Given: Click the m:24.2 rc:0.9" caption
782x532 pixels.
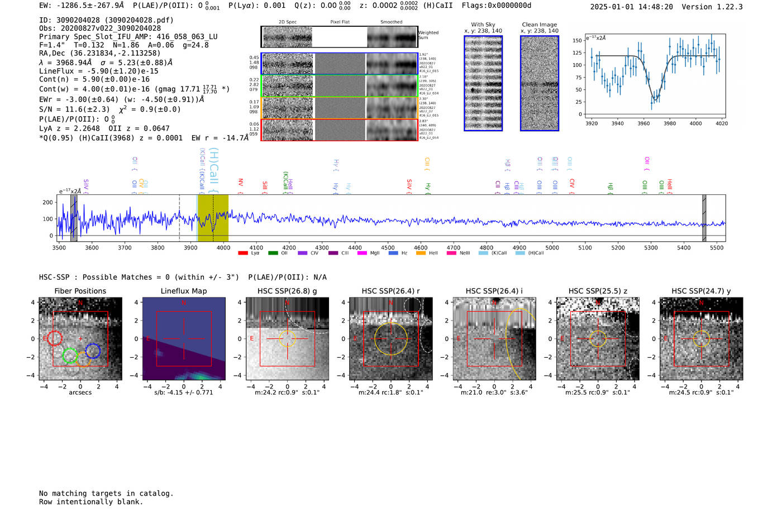Looking at the screenshot, I should tap(288, 392).
